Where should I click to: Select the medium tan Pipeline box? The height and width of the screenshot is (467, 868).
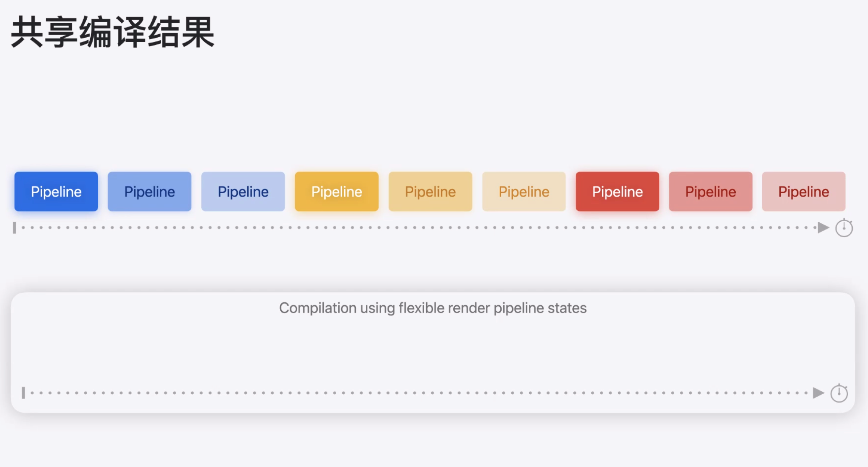click(x=430, y=192)
